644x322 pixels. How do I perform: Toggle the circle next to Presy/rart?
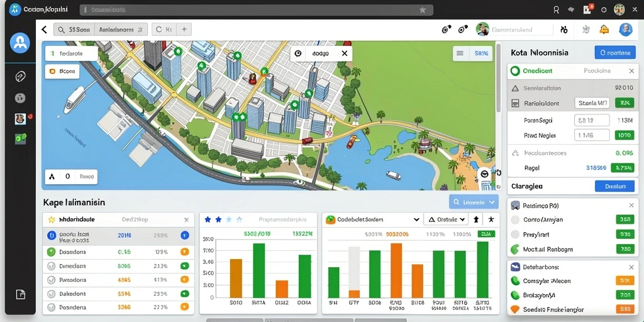pyautogui.click(x=515, y=235)
